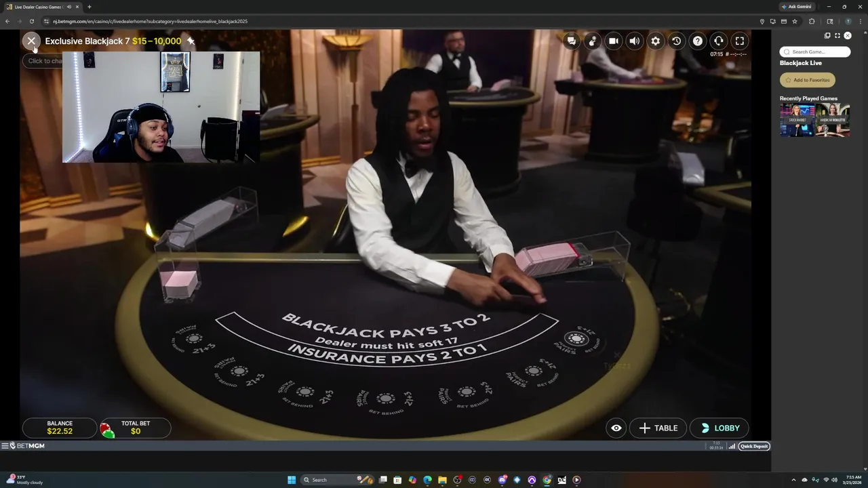Open the BetMGM hamburger menu
Image resolution: width=868 pixels, height=488 pixels.
point(5,446)
